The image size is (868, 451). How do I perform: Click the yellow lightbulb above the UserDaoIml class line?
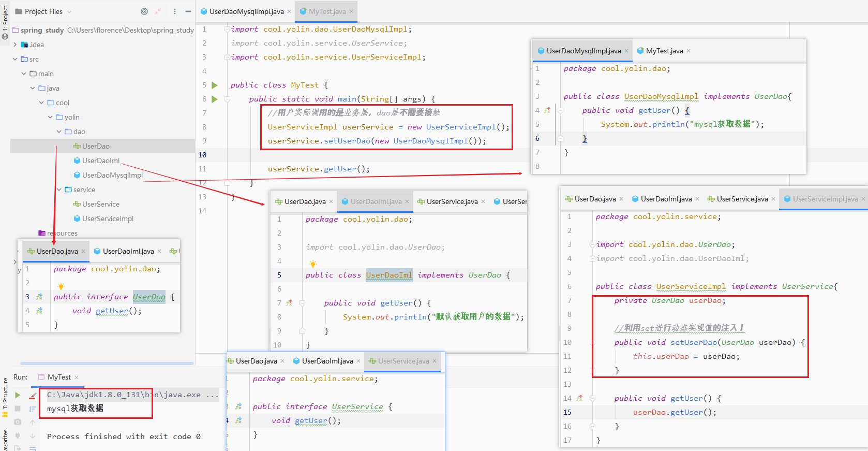tap(312, 264)
